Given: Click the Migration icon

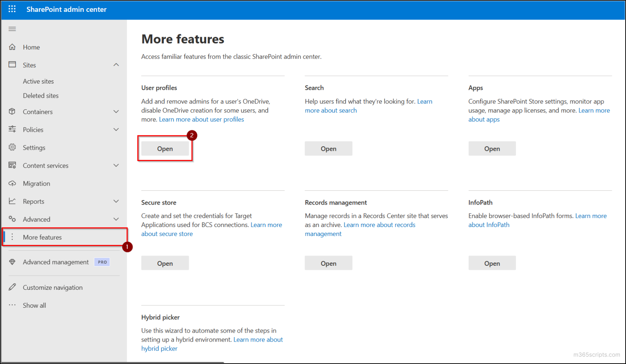Looking at the screenshot, I should point(13,183).
